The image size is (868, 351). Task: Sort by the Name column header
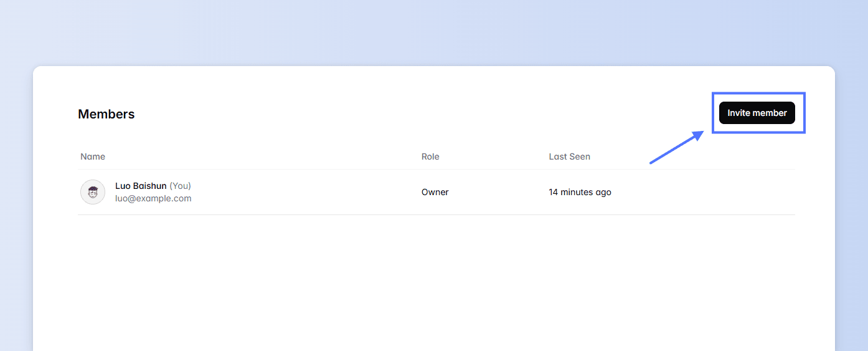93,156
